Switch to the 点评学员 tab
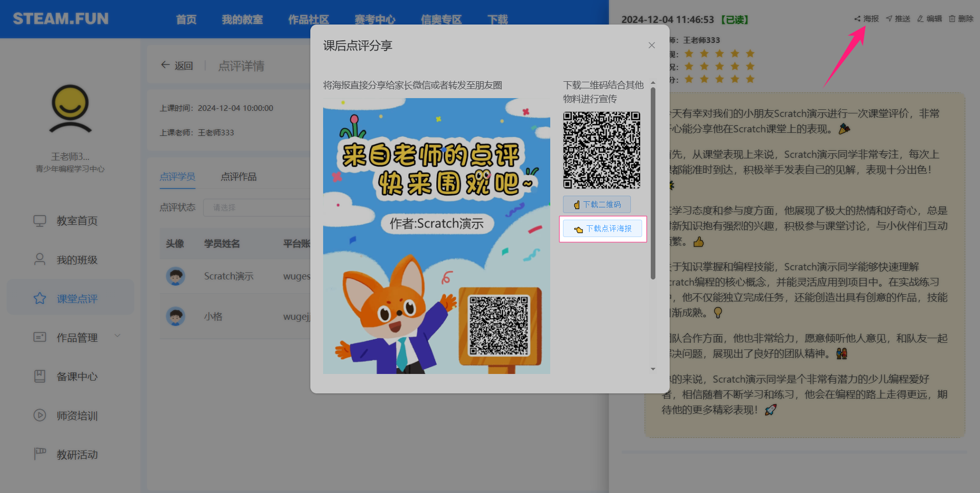The image size is (980, 493). 178,177
